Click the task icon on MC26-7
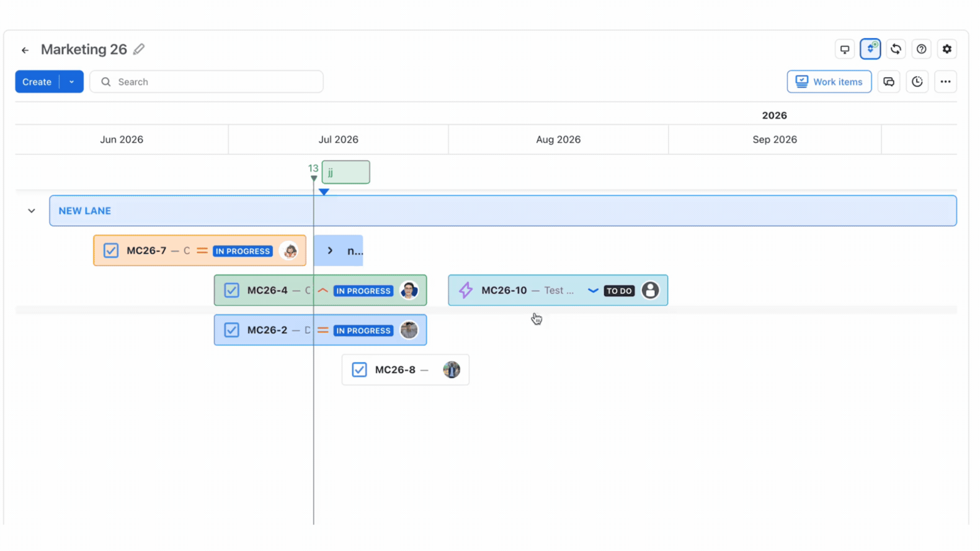Screen dimensions: 980x551 tap(111, 251)
